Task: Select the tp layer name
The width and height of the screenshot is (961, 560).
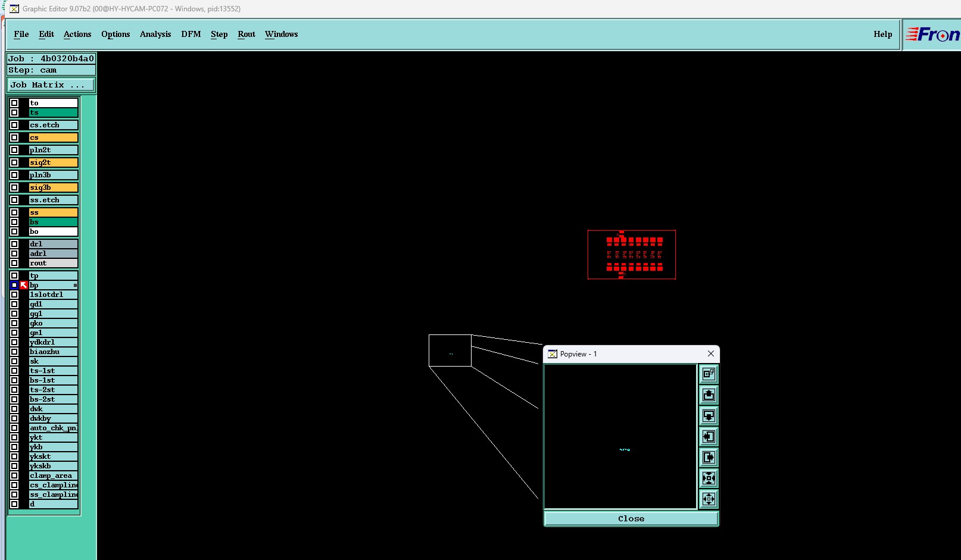Action: pyautogui.click(x=54, y=276)
